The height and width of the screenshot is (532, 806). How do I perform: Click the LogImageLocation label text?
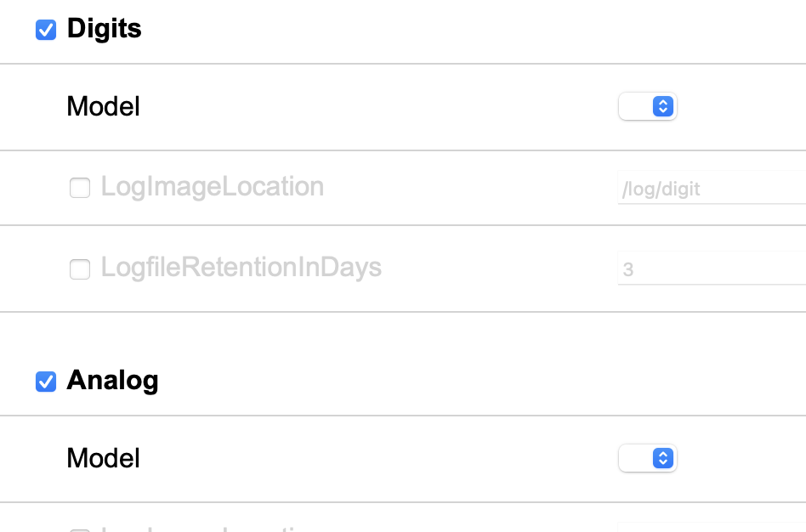[x=212, y=187]
